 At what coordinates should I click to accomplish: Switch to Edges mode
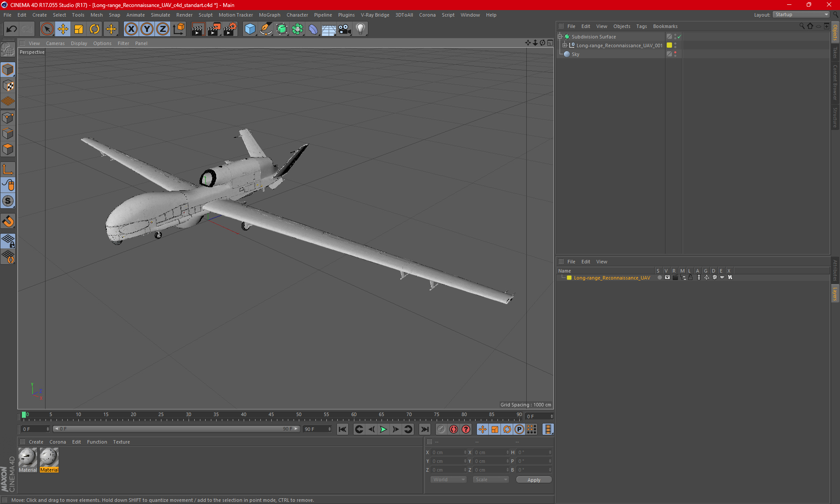click(8, 133)
